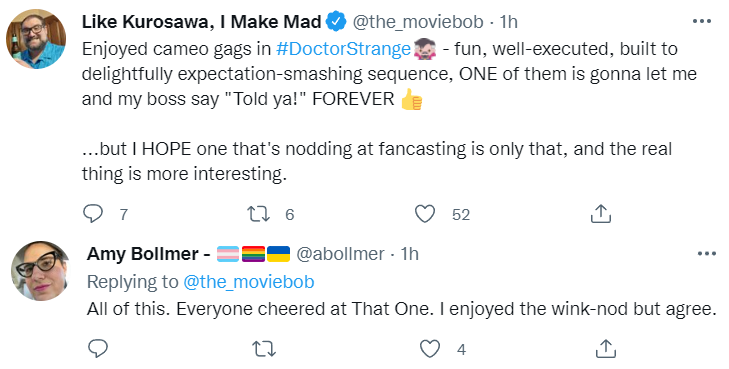729x369 pixels.
Task: Open the first tweet's 1h timestamp
Action: (x=508, y=21)
